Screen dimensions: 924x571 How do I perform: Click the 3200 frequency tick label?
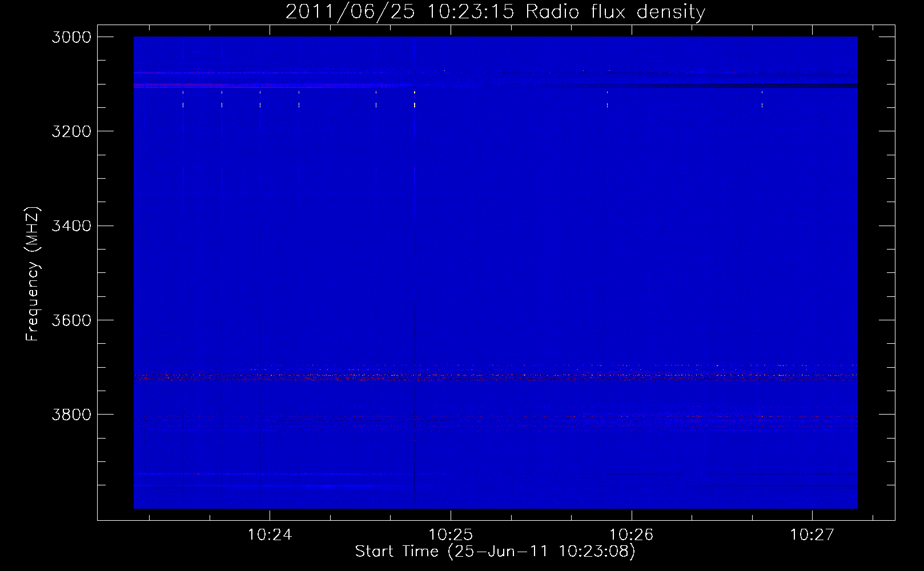(x=71, y=131)
